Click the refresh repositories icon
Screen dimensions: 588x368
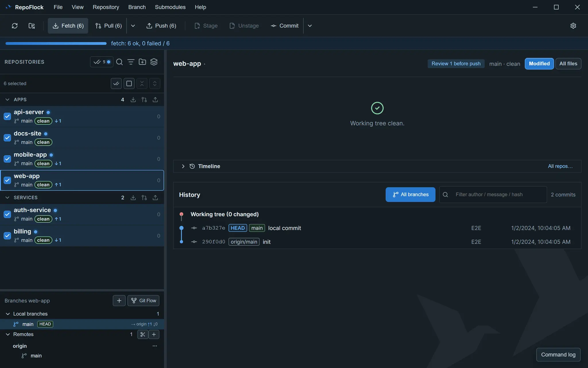tap(15, 26)
